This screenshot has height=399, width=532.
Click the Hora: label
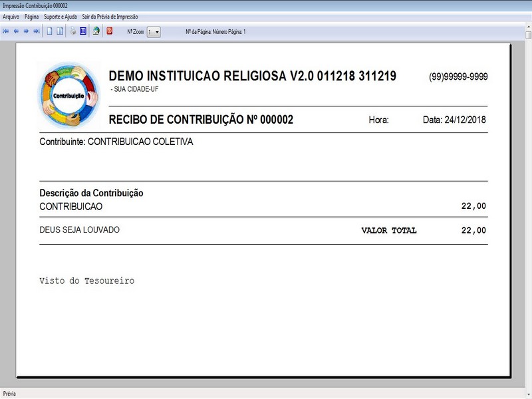[x=378, y=120]
